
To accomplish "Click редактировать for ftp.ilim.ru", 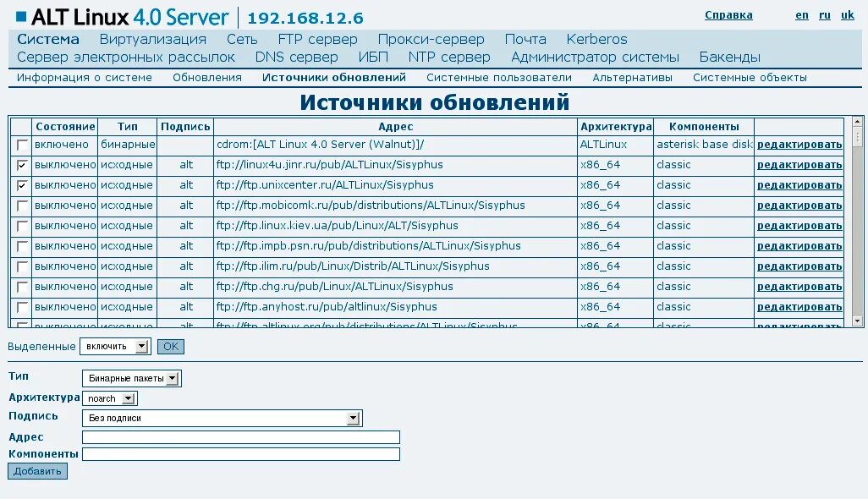I will pyautogui.click(x=799, y=266).
